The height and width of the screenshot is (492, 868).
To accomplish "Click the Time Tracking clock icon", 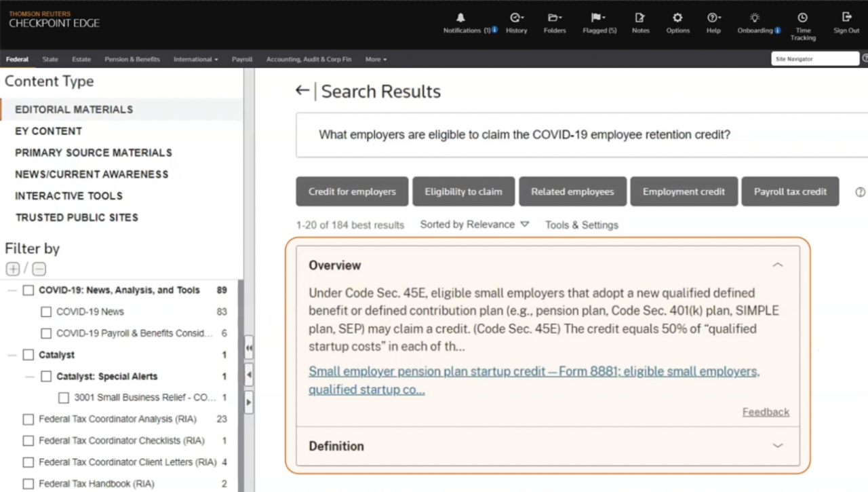I will 803,18.
